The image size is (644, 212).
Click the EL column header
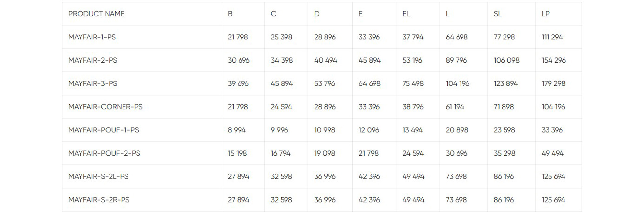(406, 14)
